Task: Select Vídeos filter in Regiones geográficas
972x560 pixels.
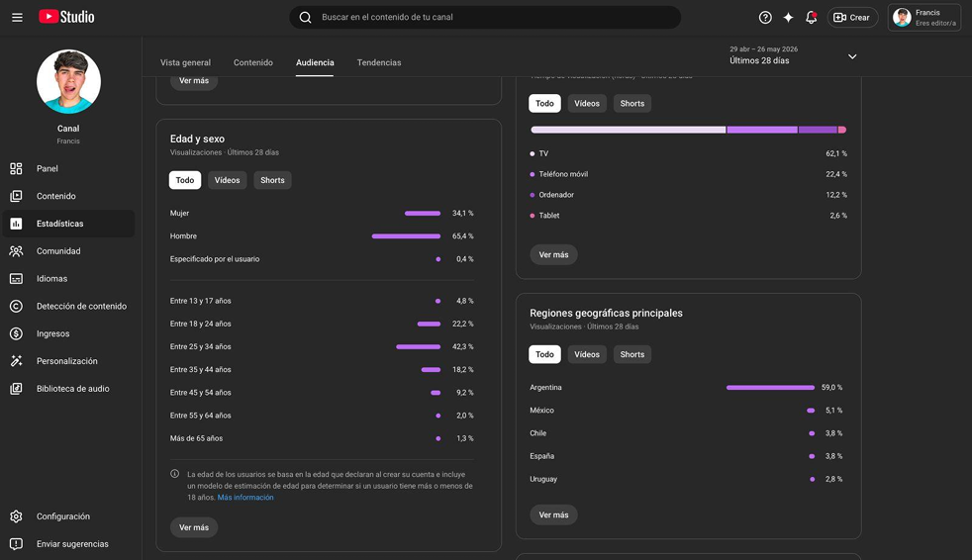Action: (x=586, y=354)
